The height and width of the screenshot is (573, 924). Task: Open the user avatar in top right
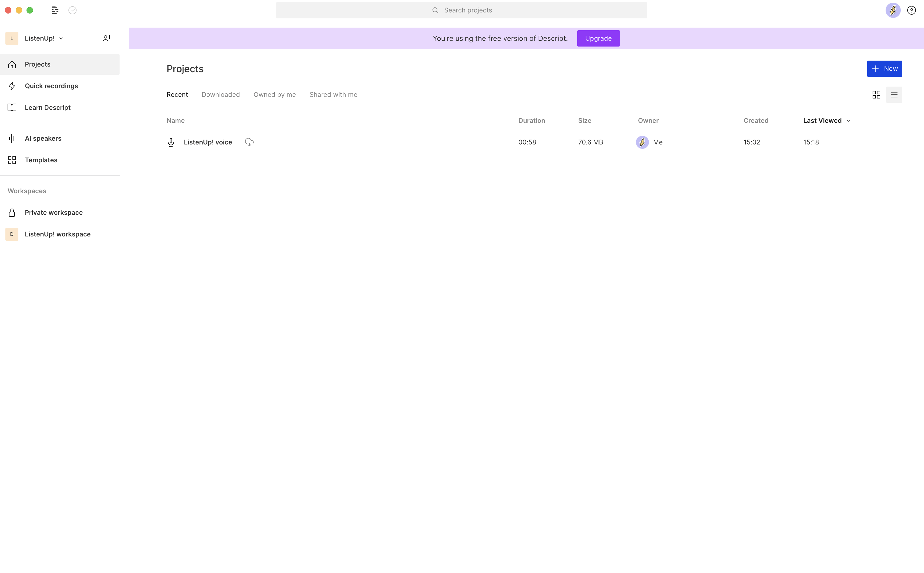click(893, 10)
